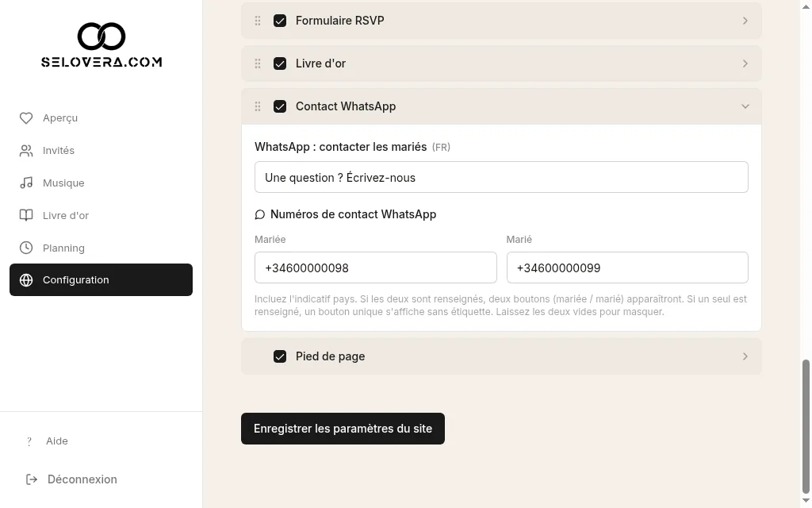Click the question mark icon beside Aide
This screenshot has width=812, height=508.
point(29,441)
